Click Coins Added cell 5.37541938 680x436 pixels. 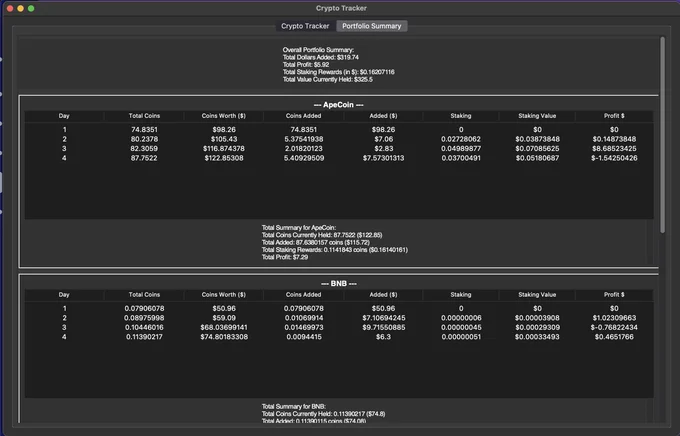pos(304,139)
